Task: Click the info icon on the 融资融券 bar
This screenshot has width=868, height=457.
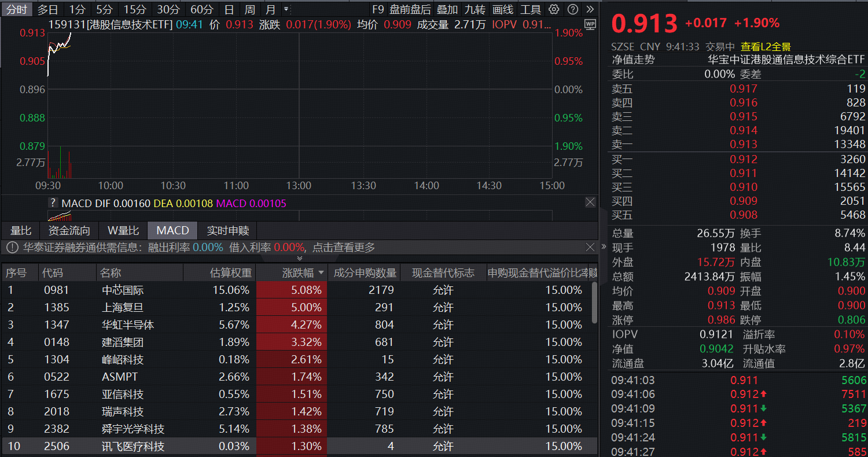Action: (x=11, y=247)
